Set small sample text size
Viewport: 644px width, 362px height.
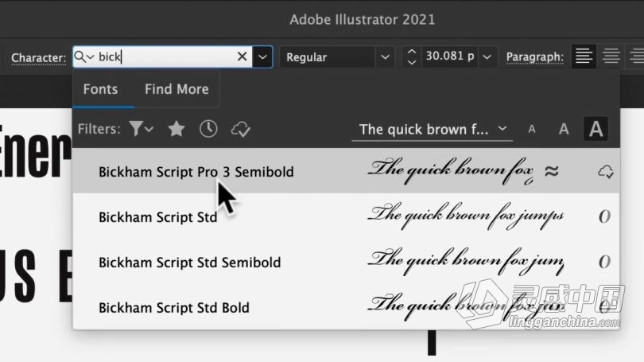click(x=532, y=130)
